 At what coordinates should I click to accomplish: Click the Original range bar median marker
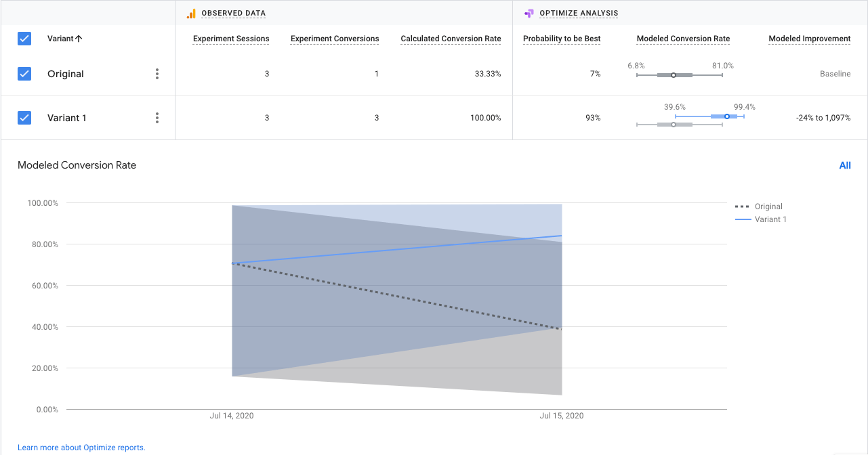[x=674, y=75]
